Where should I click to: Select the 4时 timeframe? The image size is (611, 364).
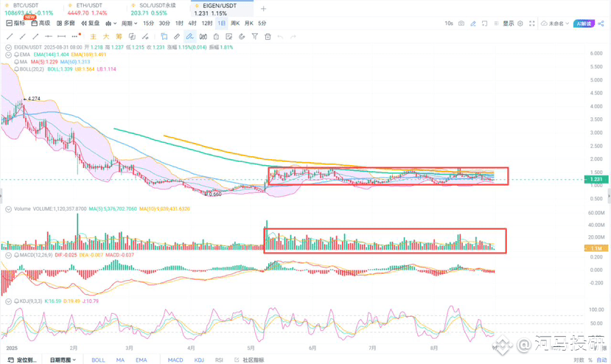pos(192,24)
